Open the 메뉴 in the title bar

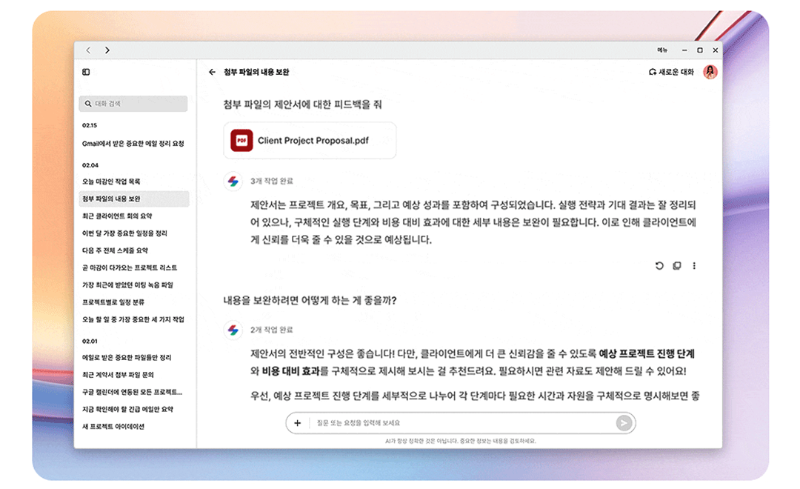662,50
